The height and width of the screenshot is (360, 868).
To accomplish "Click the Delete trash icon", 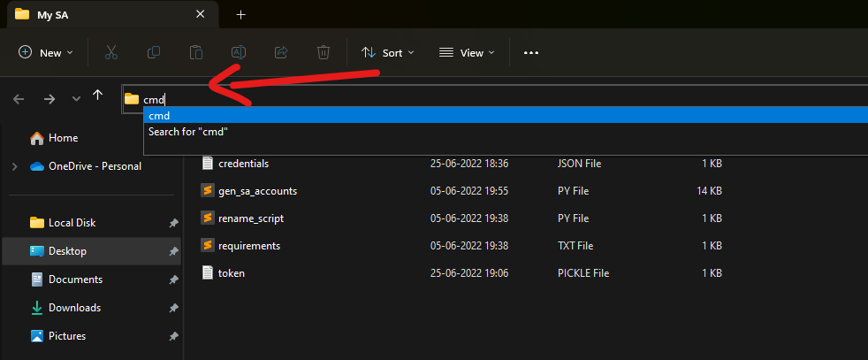I will tap(324, 52).
